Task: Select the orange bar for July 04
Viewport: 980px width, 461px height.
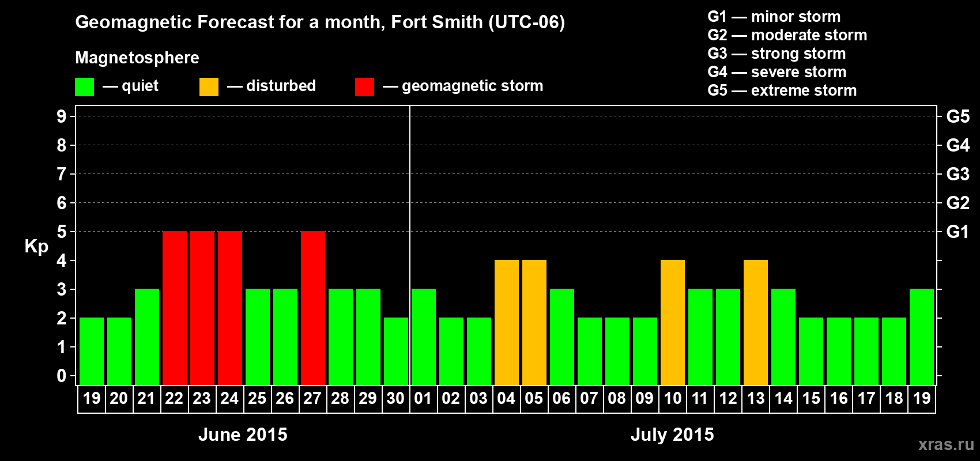Action: pos(507,323)
